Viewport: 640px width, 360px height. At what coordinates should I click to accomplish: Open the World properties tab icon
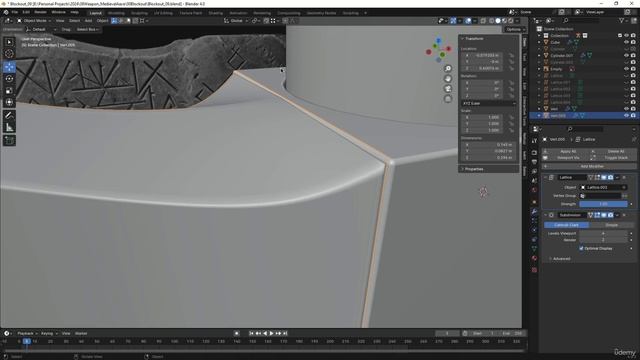[534, 190]
